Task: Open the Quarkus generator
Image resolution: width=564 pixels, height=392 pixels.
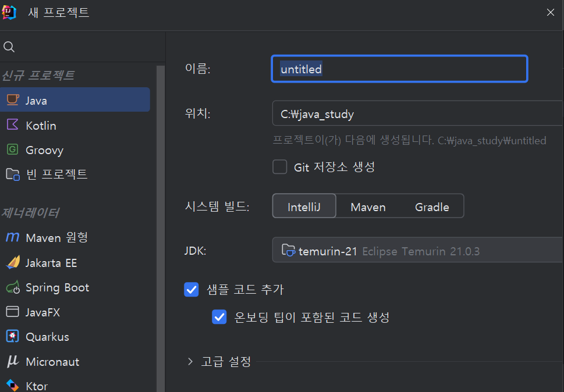Action: point(75,337)
